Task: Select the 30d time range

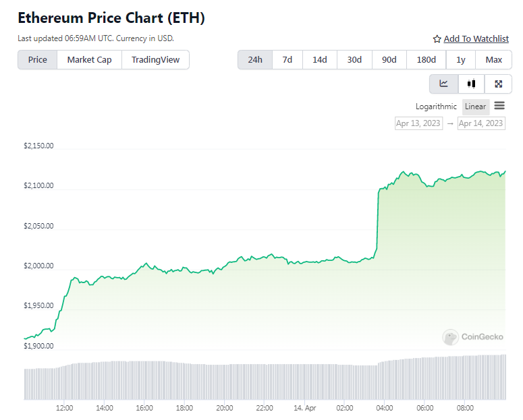Action: tap(354, 60)
